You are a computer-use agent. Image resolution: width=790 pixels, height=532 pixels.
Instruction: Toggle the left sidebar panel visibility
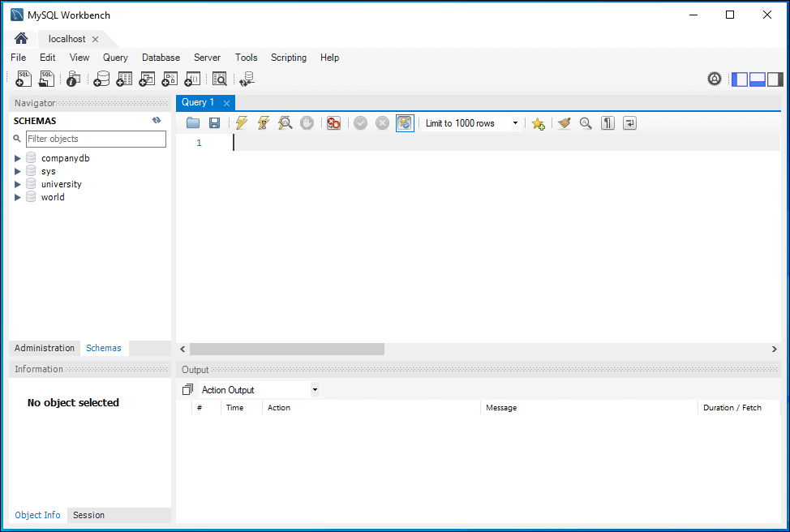pyautogui.click(x=740, y=79)
